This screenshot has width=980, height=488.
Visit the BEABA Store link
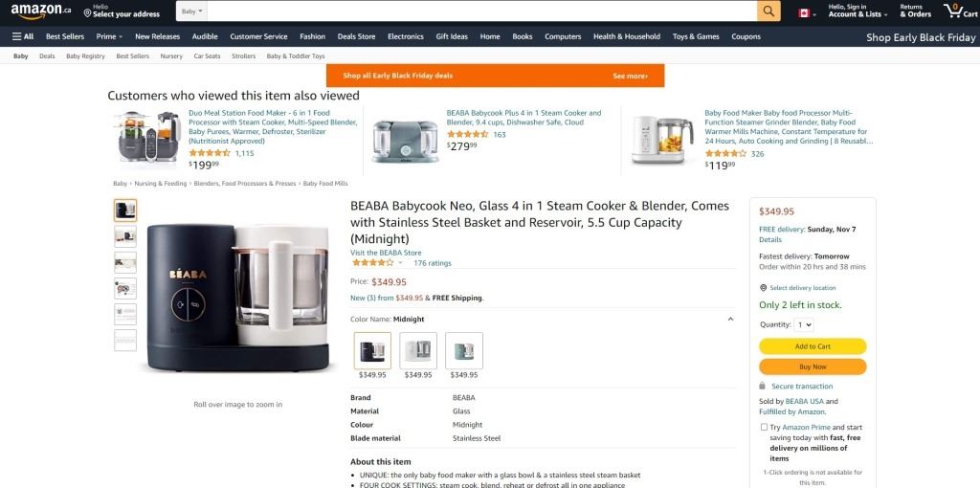pyautogui.click(x=386, y=253)
